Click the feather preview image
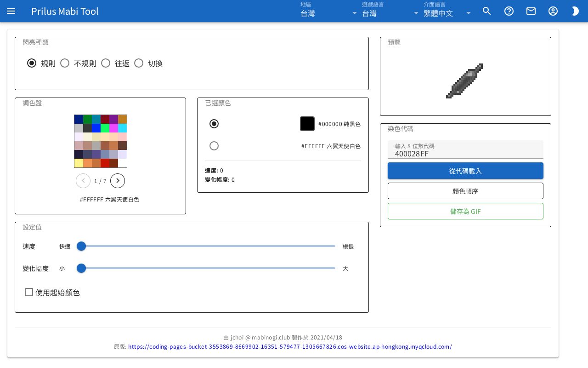The width and height of the screenshot is (588, 368). (x=465, y=80)
